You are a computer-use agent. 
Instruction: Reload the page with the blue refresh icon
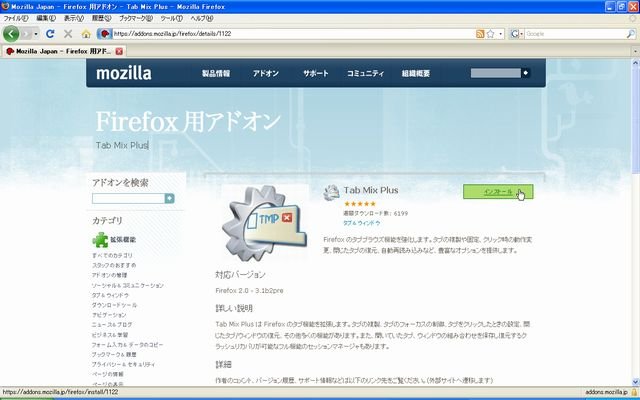pos(50,34)
